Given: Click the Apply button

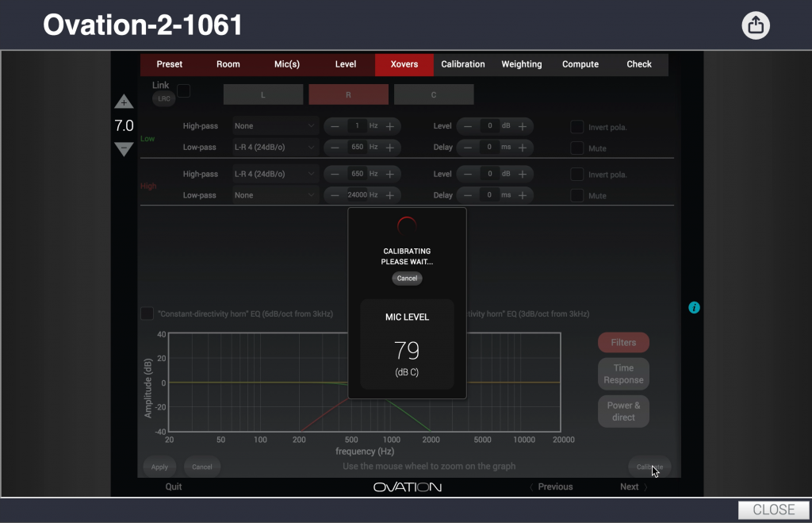Looking at the screenshot, I should point(159,467).
